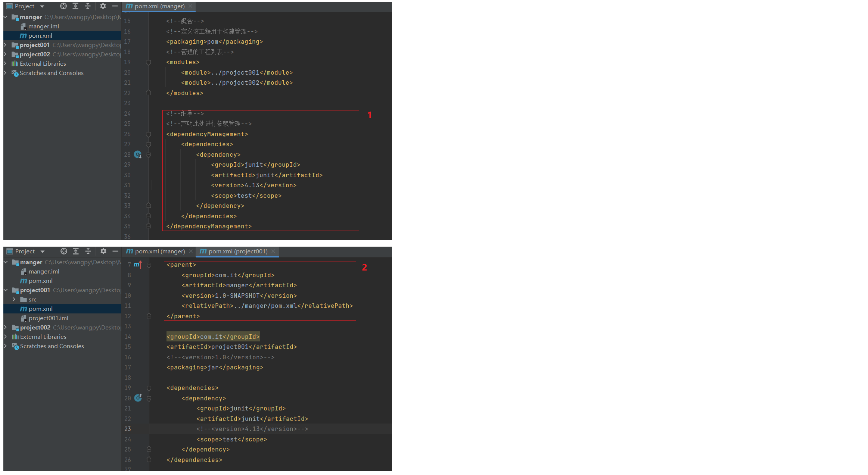Click Expand All icon in top Project toolbar

tap(75, 6)
